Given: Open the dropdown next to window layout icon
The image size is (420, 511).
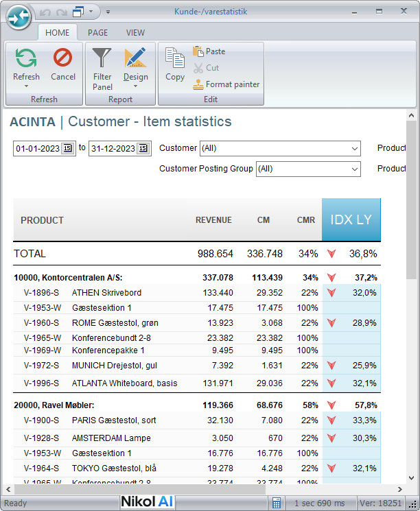Looking at the screenshot, I should click(x=91, y=12).
